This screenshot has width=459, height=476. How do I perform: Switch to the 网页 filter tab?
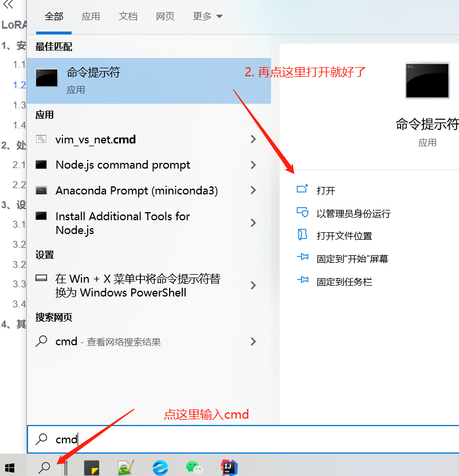(165, 16)
